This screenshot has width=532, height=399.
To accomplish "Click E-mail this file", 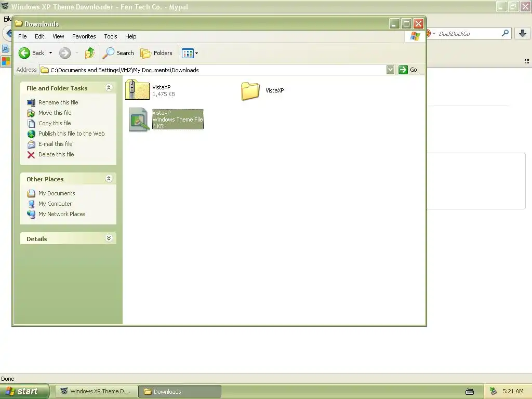I will [x=55, y=144].
